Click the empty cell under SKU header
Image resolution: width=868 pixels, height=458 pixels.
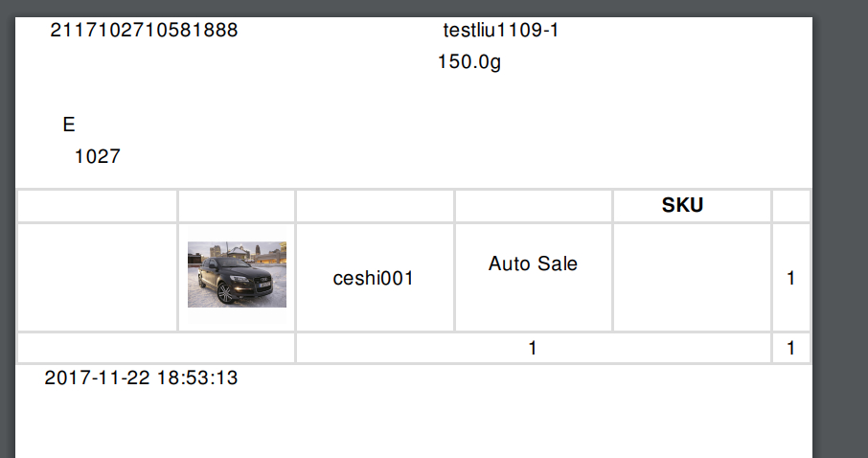point(692,278)
